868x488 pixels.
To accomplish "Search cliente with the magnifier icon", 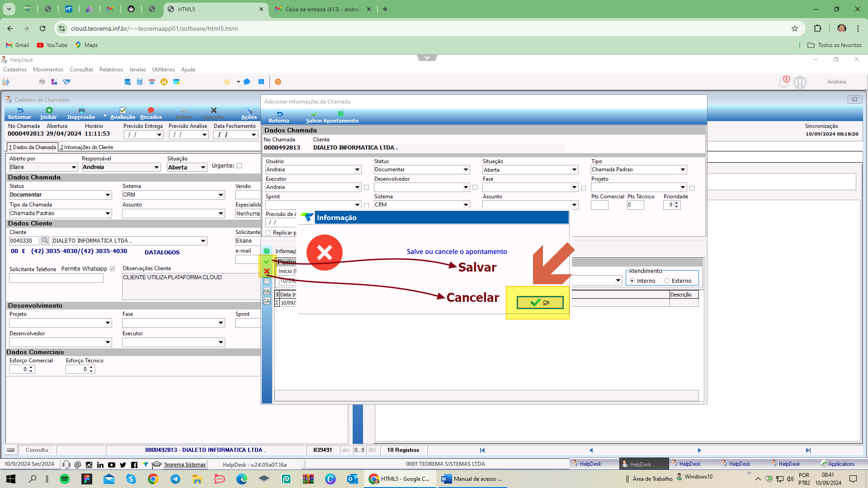I will click(45, 241).
